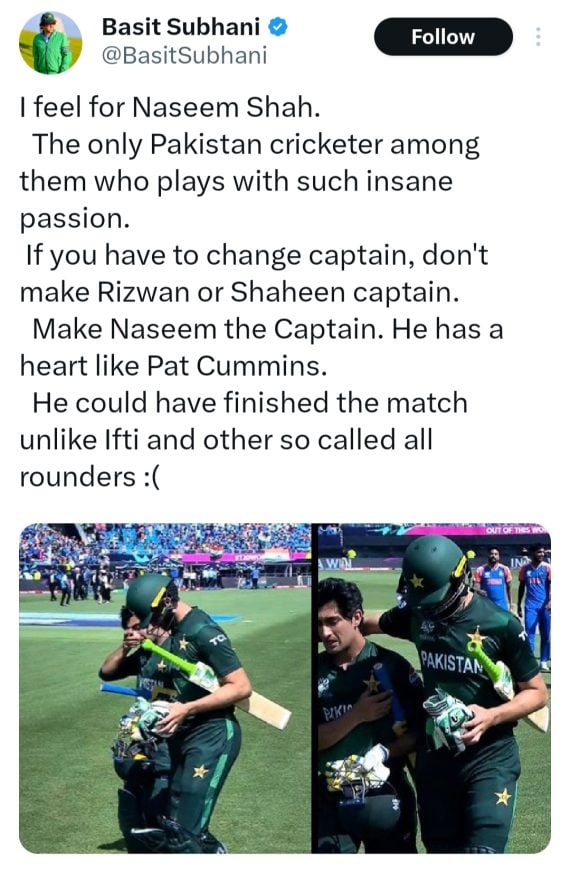Click the PAKISTAN text on the jersey
The width and height of the screenshot is (570, 871).
point(451,663)
